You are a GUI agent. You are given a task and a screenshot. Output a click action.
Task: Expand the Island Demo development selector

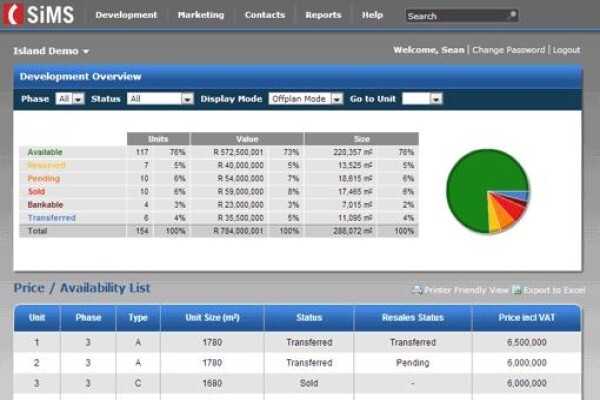pos(51,51)
